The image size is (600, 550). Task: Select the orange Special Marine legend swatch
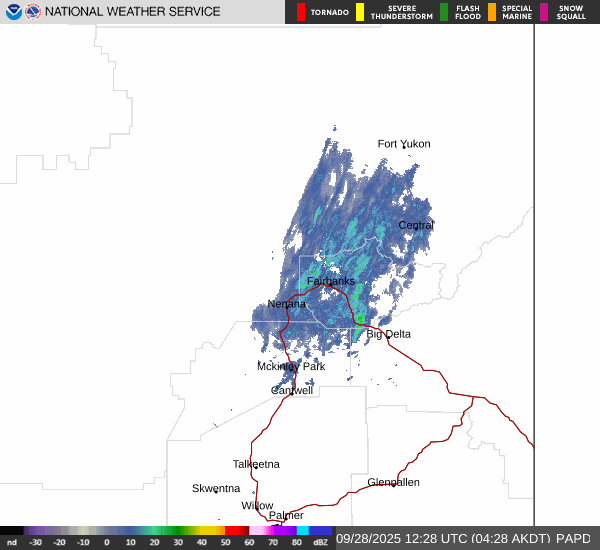click(x=492, y=12)
